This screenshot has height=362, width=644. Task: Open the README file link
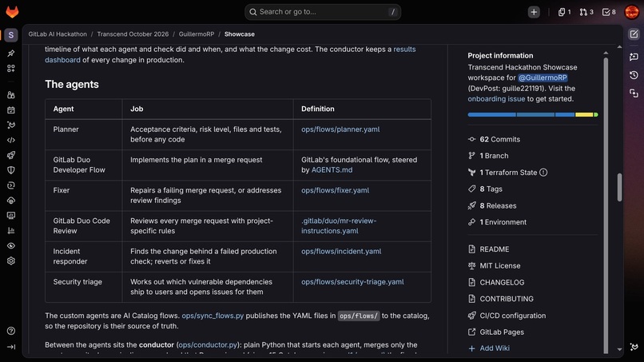[488, 249]
